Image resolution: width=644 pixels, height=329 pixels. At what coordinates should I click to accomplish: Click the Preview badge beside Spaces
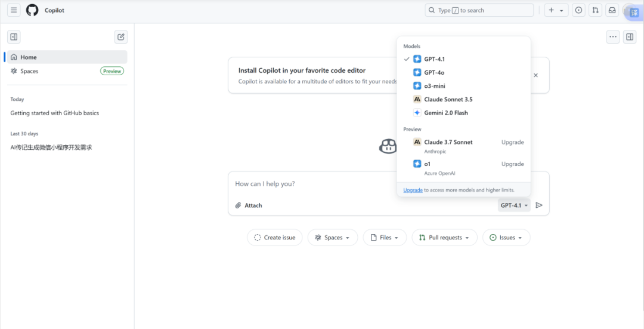(112, 71)
